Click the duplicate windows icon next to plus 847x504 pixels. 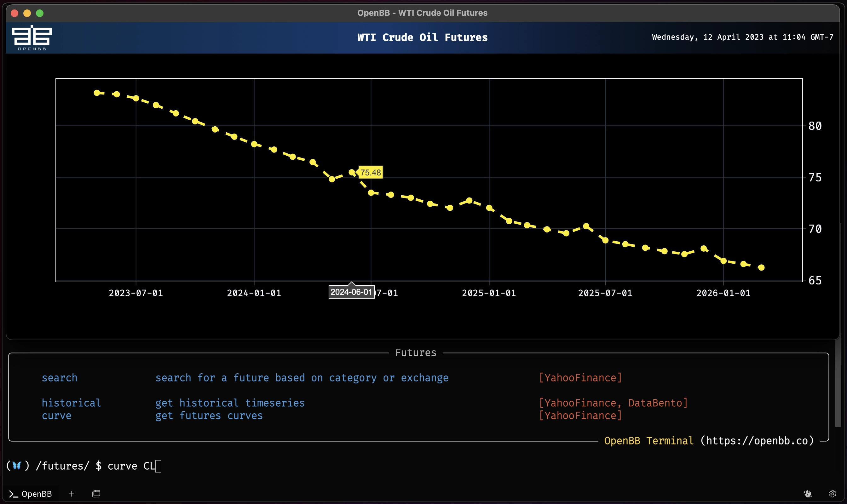click(x=96, y=494)
